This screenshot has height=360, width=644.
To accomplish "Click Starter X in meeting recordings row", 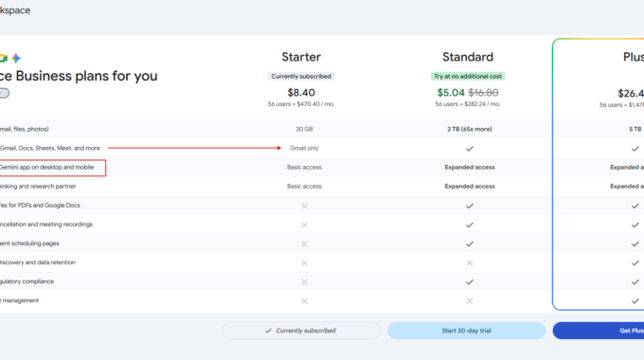I will (304, 225).
